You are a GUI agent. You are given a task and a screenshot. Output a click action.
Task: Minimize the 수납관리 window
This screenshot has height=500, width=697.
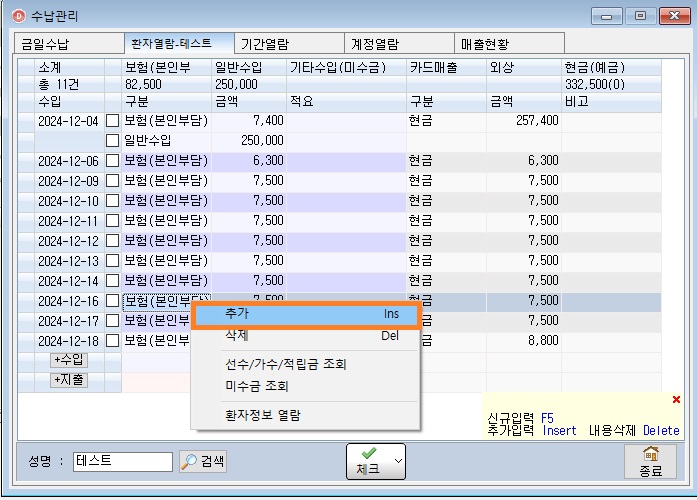[606, 16]
